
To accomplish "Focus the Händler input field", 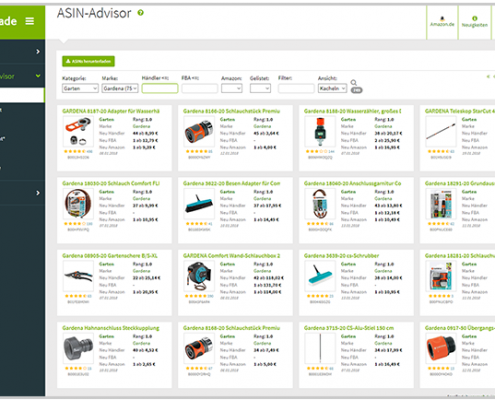I will pos(160,88).
